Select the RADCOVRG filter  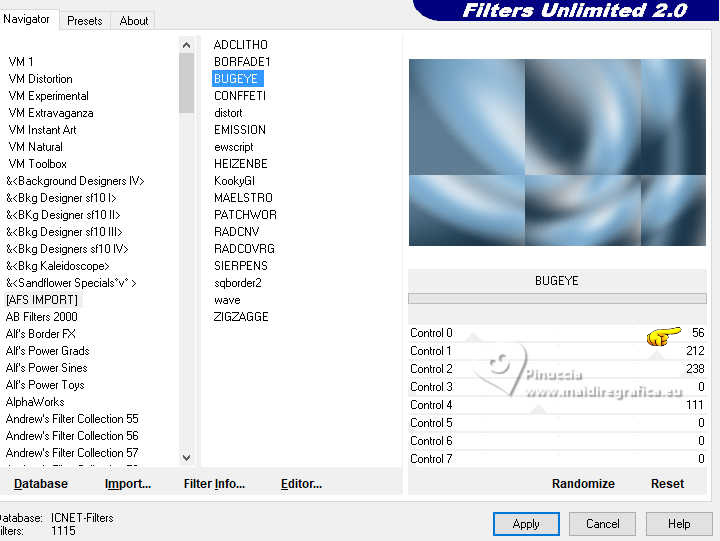(244, 248)
